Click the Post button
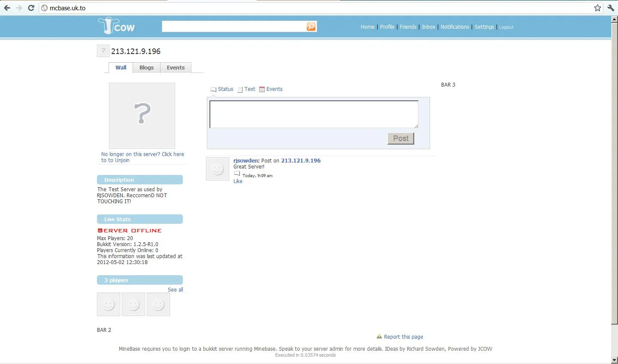 coord(401,138)
